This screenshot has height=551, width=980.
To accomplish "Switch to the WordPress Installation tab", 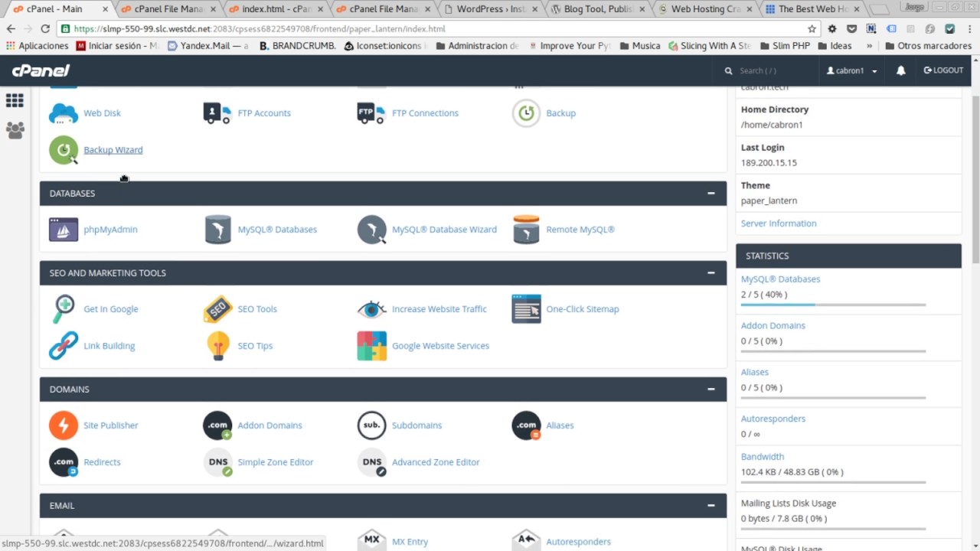I will (x=492, y=9).
